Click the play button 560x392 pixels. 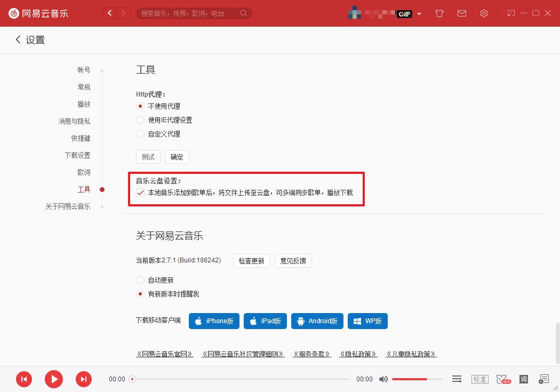[54, 379]
